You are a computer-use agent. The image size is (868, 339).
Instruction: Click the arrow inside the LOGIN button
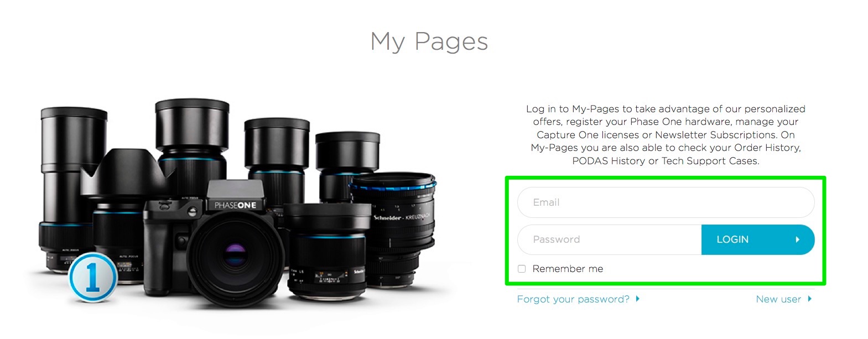pyautogui.click(x=797, y=239)
